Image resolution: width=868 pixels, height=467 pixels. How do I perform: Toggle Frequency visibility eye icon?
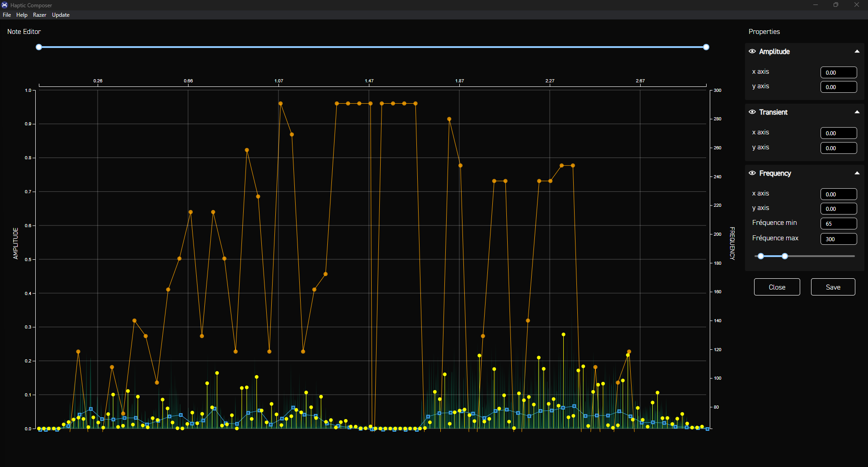(x=752, y=173)
